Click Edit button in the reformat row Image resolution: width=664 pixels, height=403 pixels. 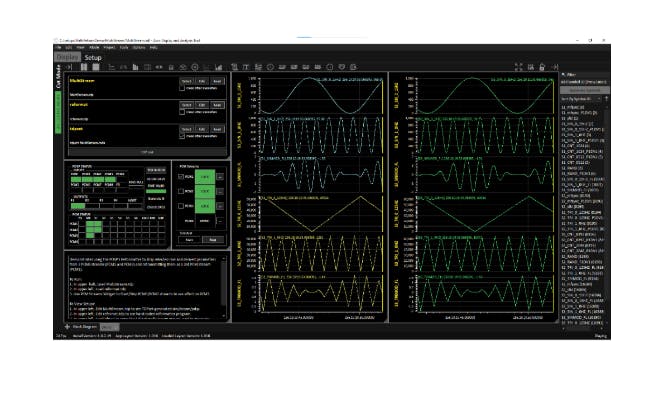pos(202,105)
